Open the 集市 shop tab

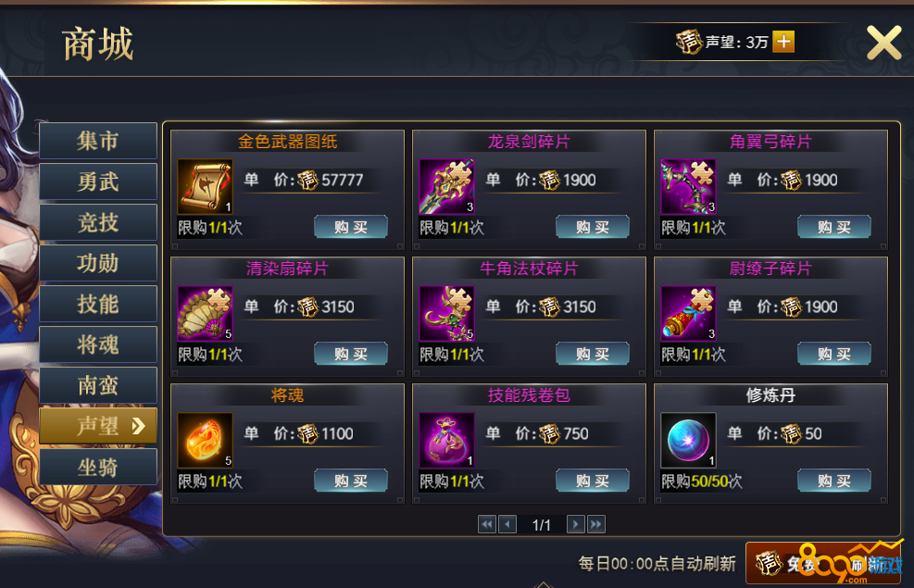pos(98,141)
